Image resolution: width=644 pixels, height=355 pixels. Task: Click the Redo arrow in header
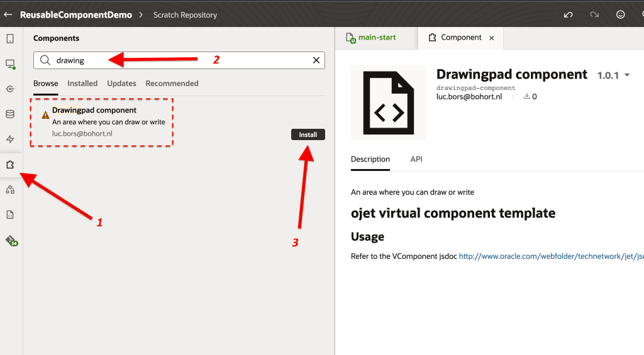(x=594, y=14)
